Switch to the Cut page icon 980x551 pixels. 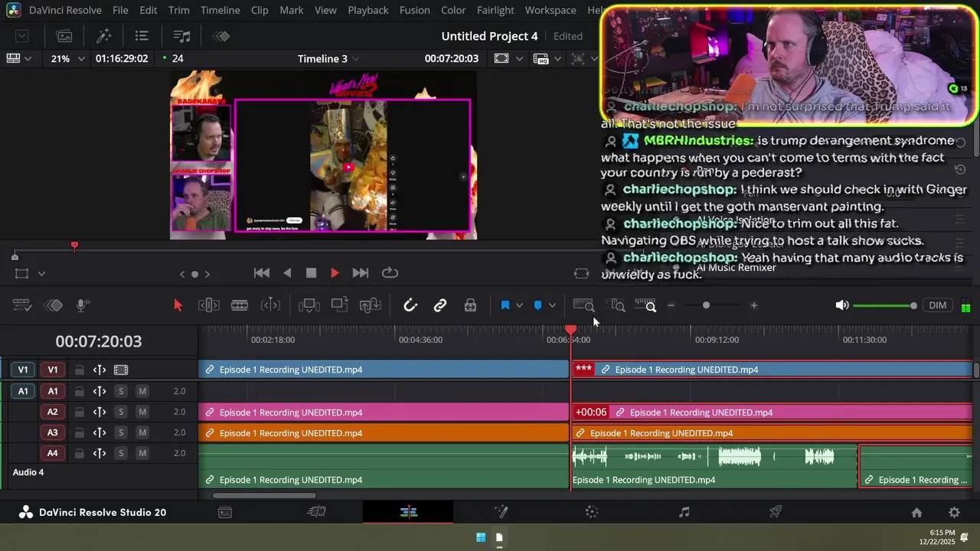316,512
